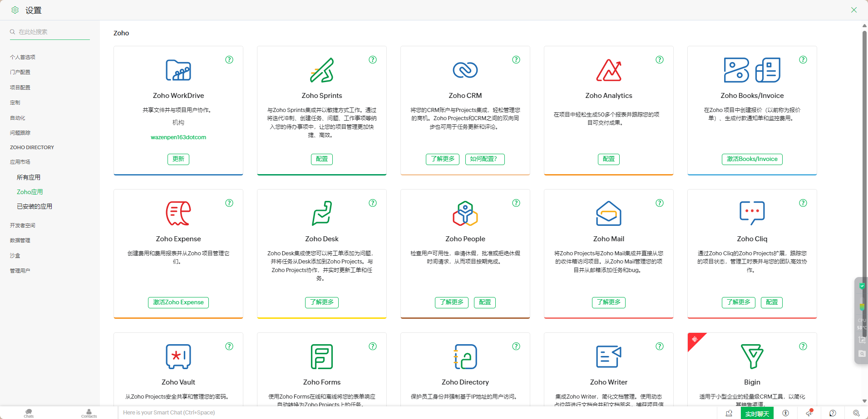
Task: Click the bottom bar help question icon
Action: click(x=833, y=413)
